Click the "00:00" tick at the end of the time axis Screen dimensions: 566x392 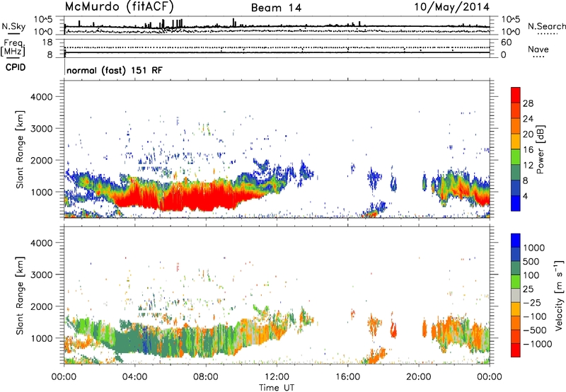(x=490, y=377)
